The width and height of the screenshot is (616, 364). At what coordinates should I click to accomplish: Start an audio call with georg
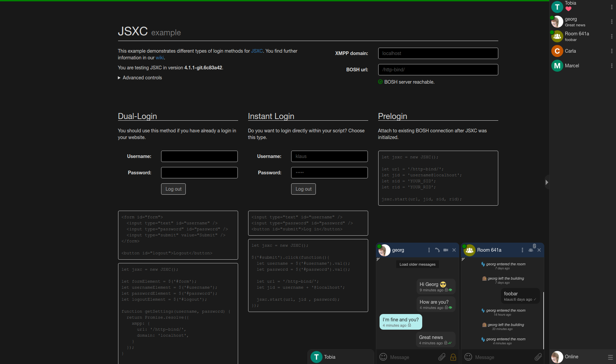pos(437,250)
